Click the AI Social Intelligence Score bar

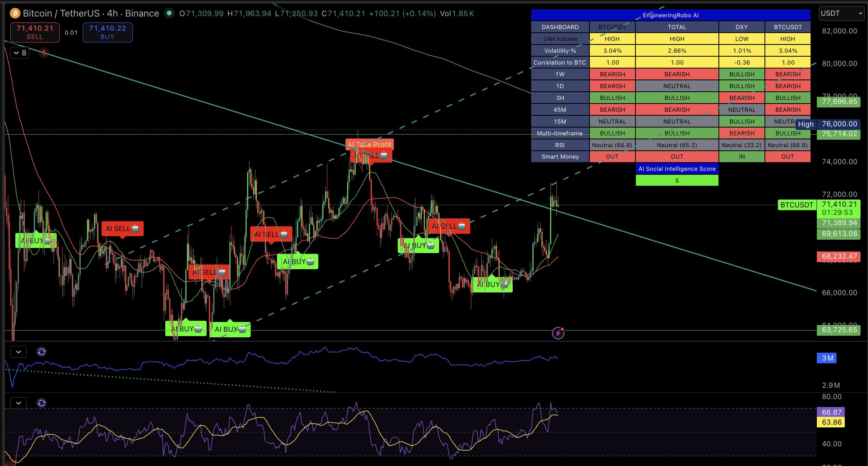click(x=677, y=168)
